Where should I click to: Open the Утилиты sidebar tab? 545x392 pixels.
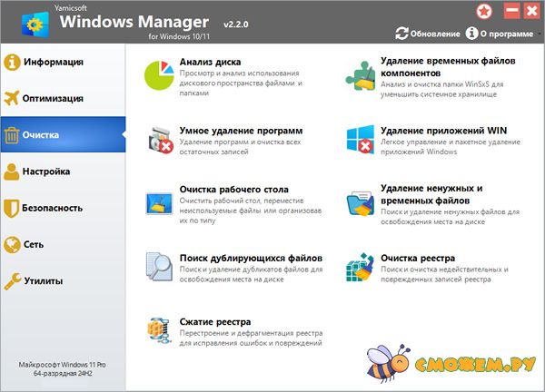click(50, 280)
